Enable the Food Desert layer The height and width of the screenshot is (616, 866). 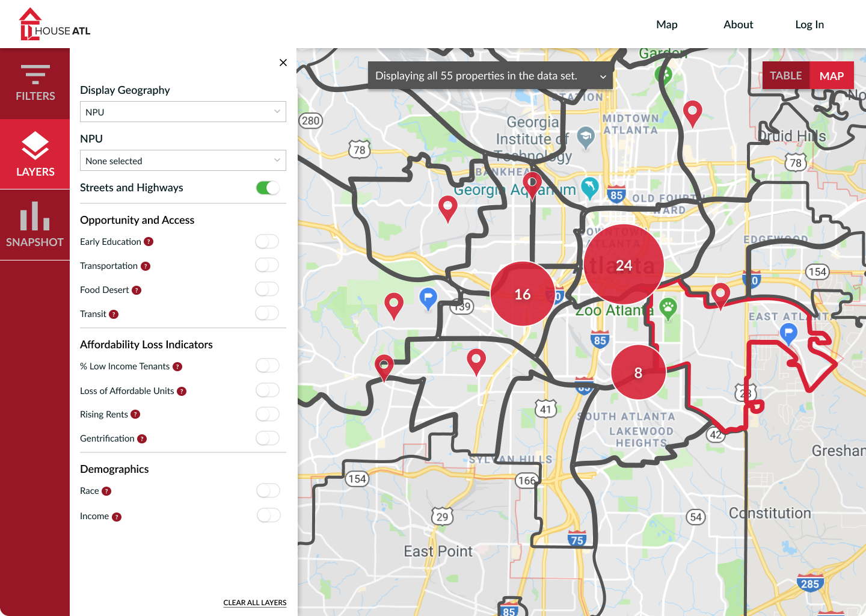pos(267,289)
